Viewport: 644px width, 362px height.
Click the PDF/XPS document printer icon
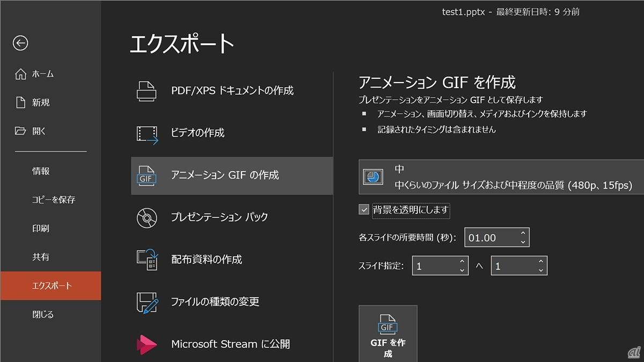pos(147,91)
